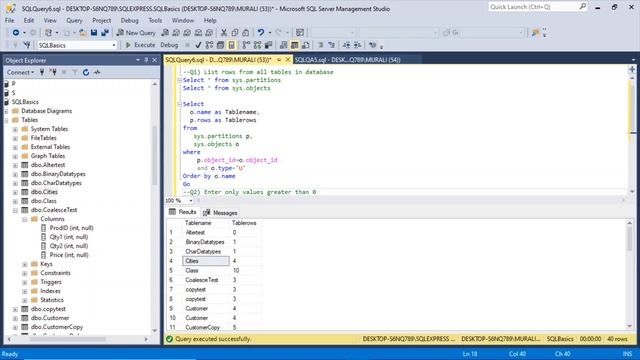Screen dimensions: 640x360
Task: Toggle Include Actual Execution Plan icon
Action: pyautogui.click(x=246, y=45)
